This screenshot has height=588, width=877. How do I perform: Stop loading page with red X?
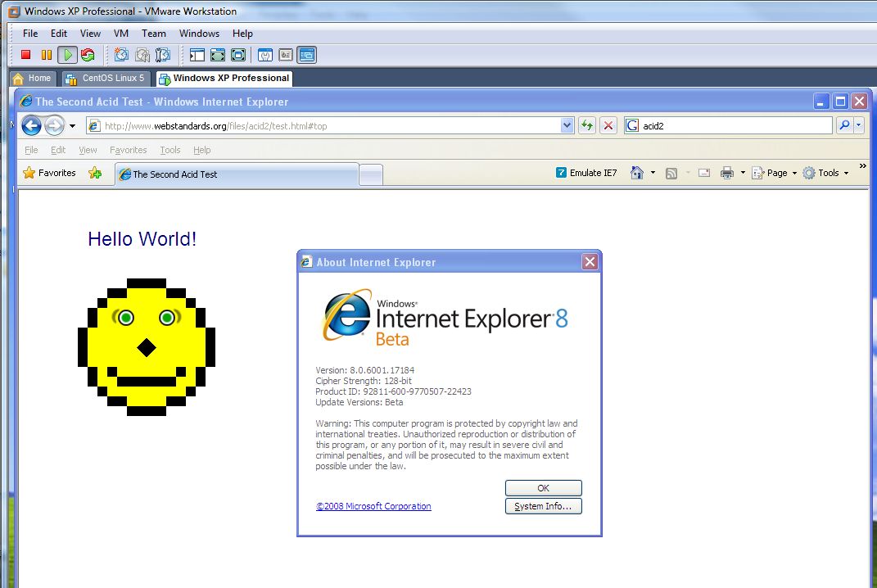pos(608,125)
